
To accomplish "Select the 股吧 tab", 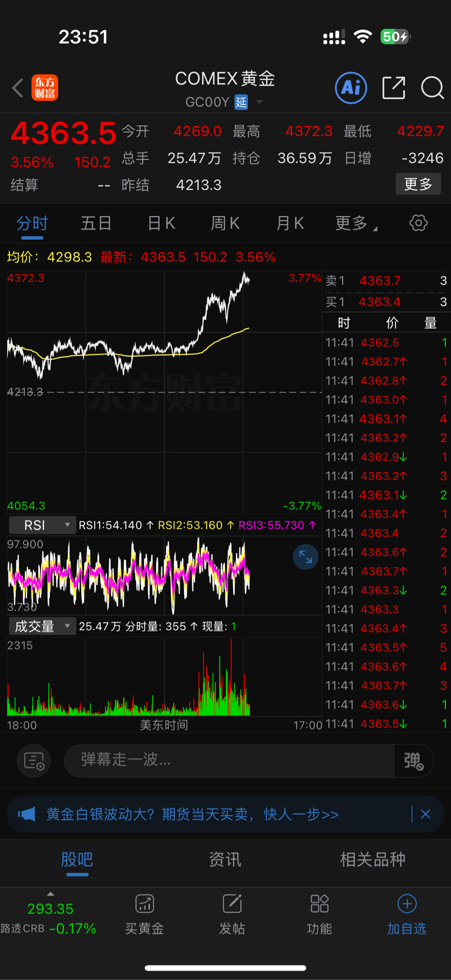I will pyautogui.click(x=77, y=860).
